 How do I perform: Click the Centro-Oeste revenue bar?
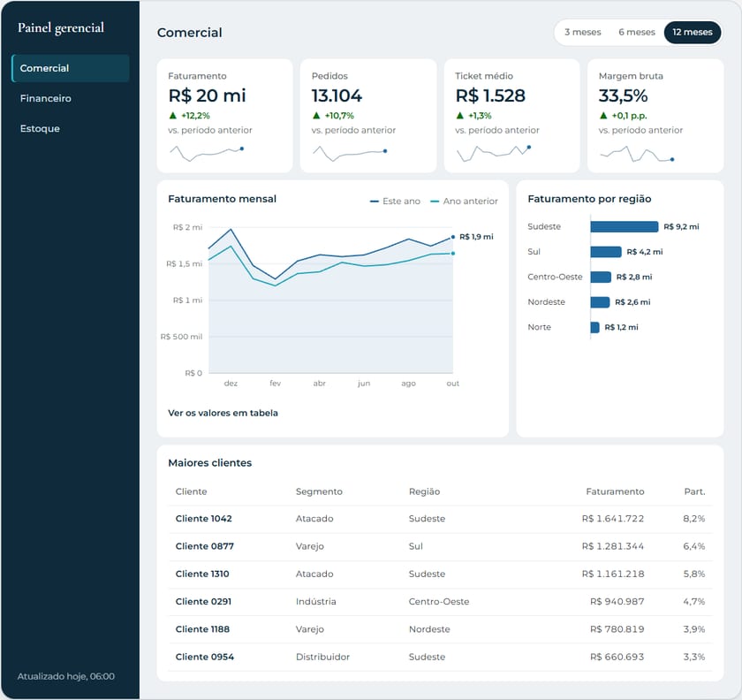(601, 277)
